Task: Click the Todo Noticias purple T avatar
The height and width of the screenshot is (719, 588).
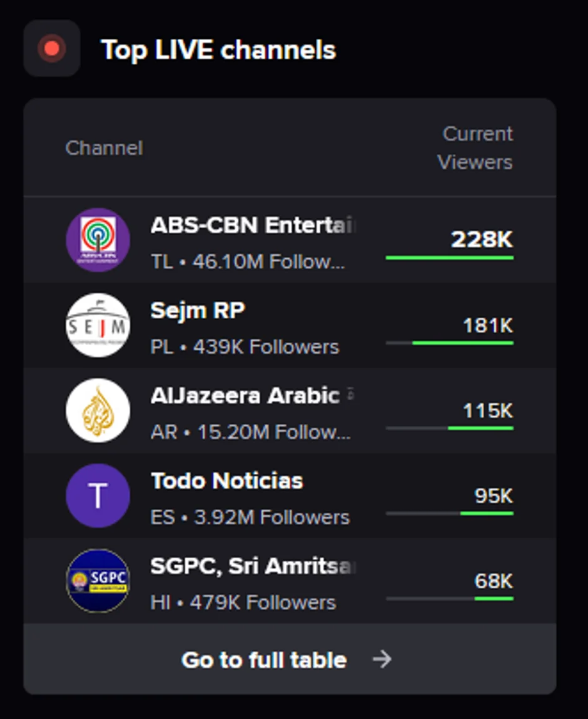Action: coord(98,496)
